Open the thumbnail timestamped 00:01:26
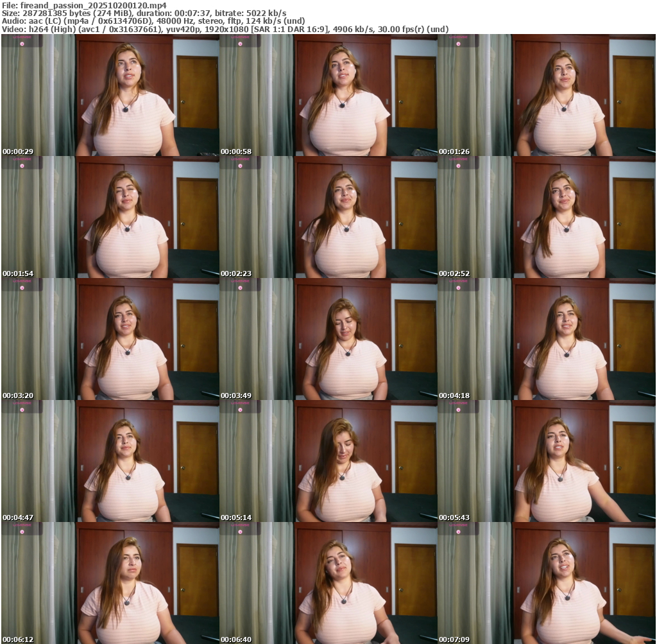Image resolution: width=657 pixels, height=644 pixels. pyautogui.click(x=547, y=95)
